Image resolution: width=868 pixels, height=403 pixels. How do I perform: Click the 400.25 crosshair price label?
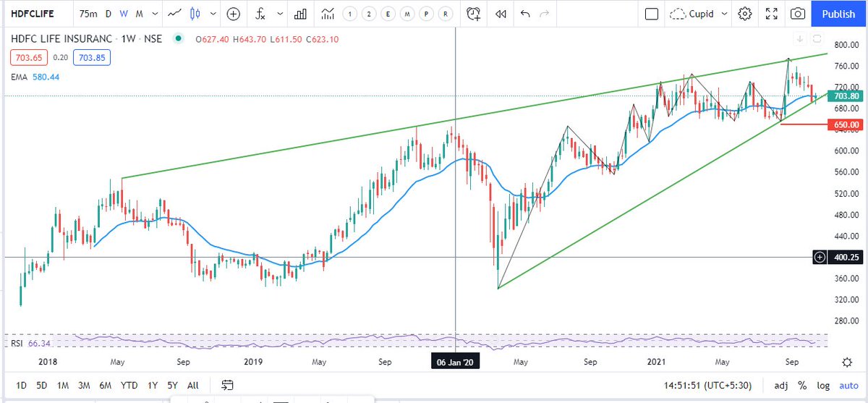click(x=846, y=257)
